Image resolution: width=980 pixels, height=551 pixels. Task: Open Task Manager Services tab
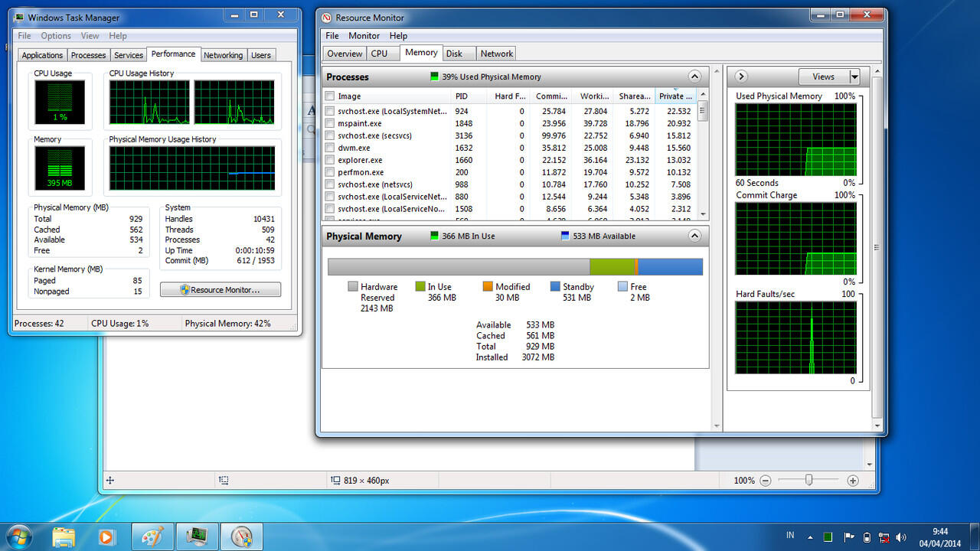click(129, 55)
